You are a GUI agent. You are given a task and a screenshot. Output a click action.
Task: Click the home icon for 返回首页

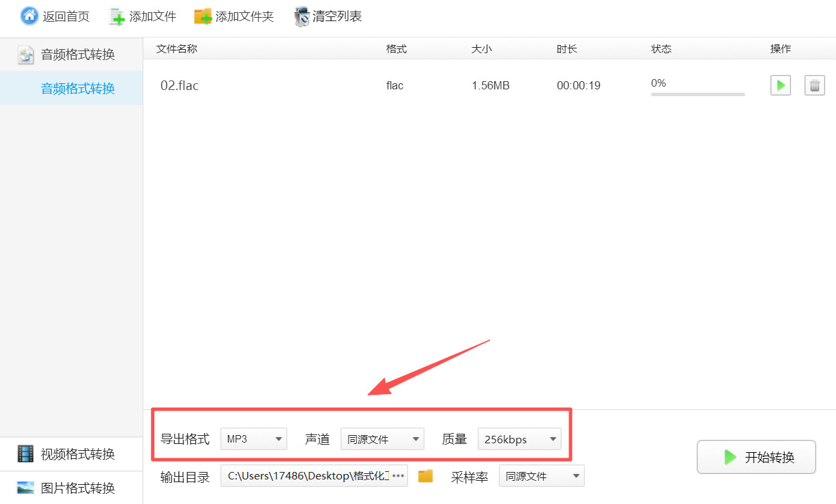[29, 16]
